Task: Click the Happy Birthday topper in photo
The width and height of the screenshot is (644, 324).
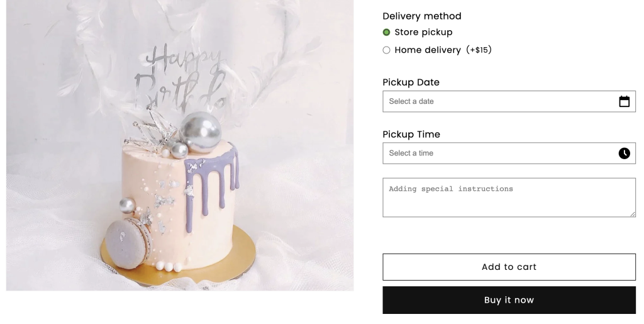Action: click(x=180, y=78)
